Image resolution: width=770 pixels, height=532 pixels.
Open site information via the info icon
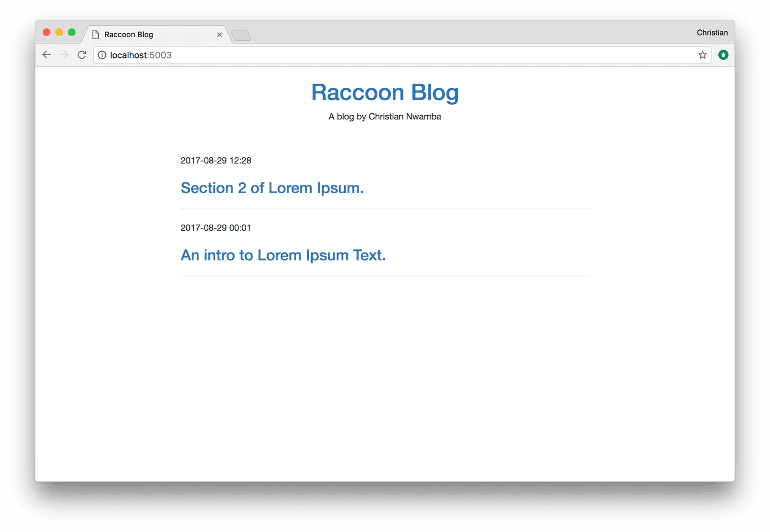[x=102, y=55]
